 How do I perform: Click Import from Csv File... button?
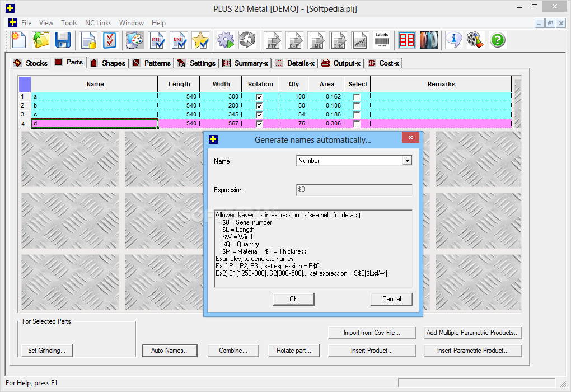tap(372, 333)
